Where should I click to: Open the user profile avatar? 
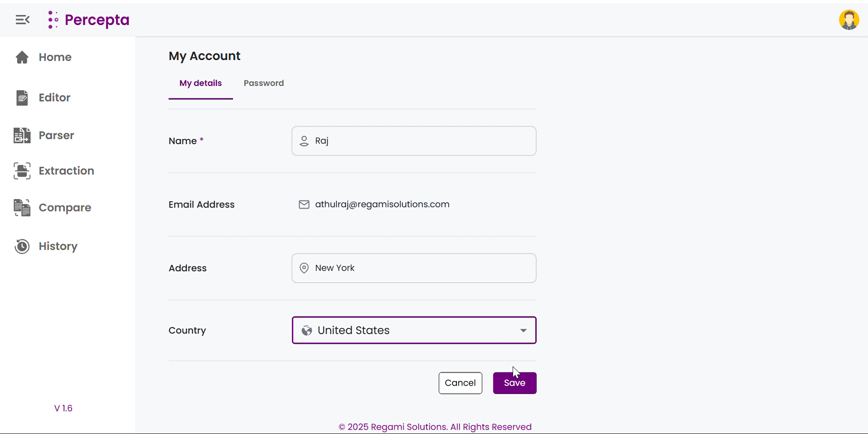click(x=849, y=20)
